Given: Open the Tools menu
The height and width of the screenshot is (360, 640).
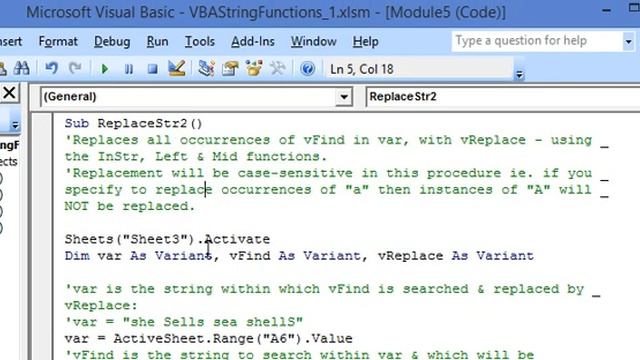Looking at the screenshot, I should pyautogui.click(x=200, y=41).
